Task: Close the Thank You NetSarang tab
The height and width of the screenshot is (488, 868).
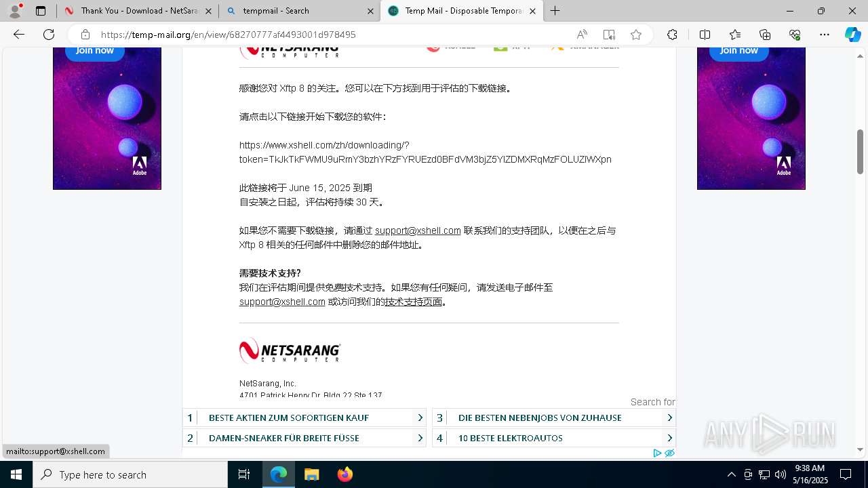Action: pyautogui.click(x=208, y=11)
